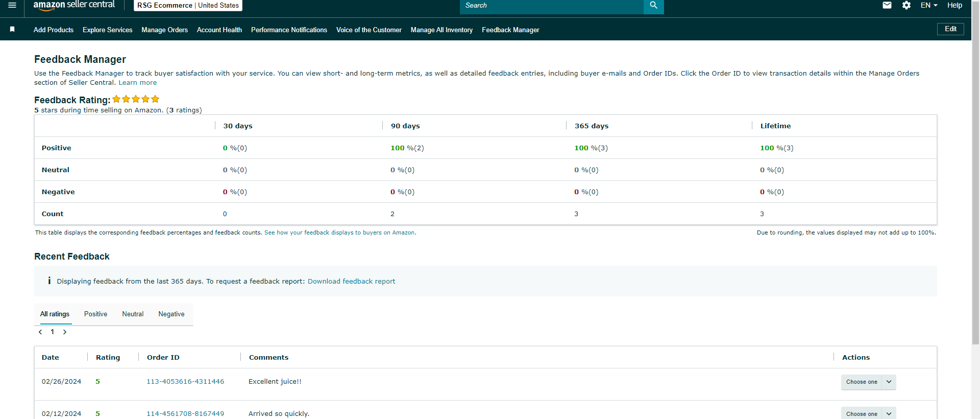Open Choose one dropdown for 02/26/2024 feedback
Screen dimensions: 980x419
[x=868, y=382]
